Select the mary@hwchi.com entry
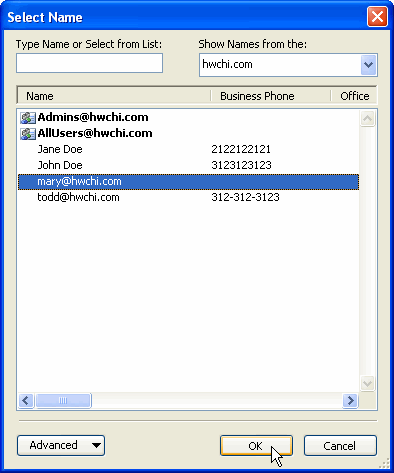Screen dimensions: 394x473 [188, 182]
